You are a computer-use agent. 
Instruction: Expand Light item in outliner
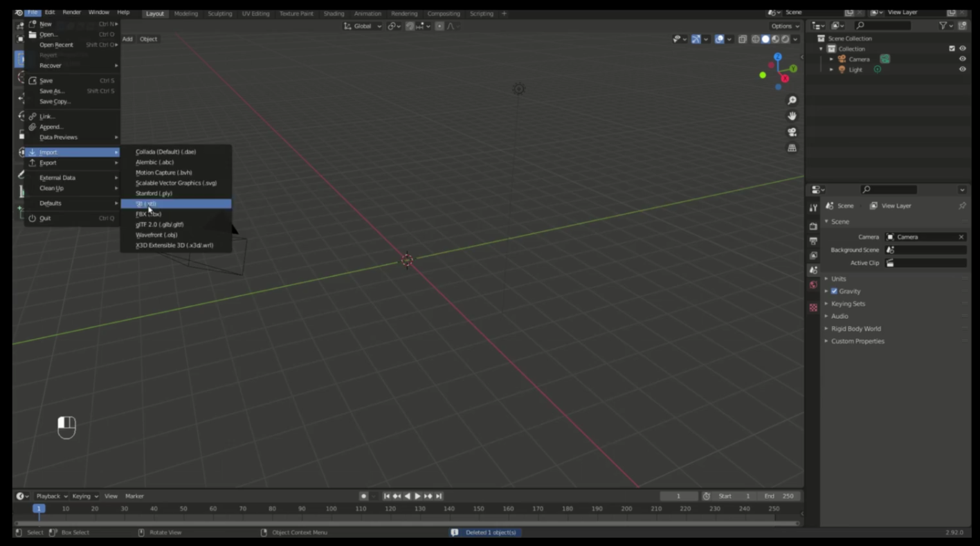point(831,69)
